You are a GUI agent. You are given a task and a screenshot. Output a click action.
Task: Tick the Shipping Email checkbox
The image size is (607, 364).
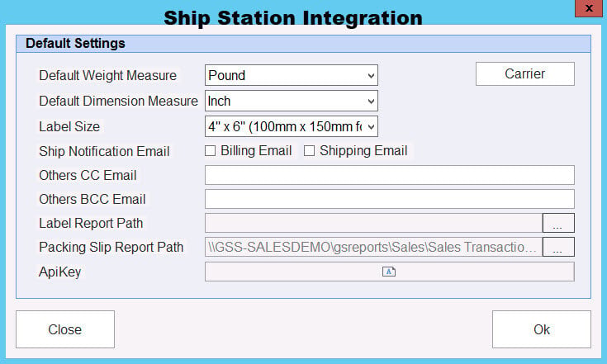(x=309, y=151)
